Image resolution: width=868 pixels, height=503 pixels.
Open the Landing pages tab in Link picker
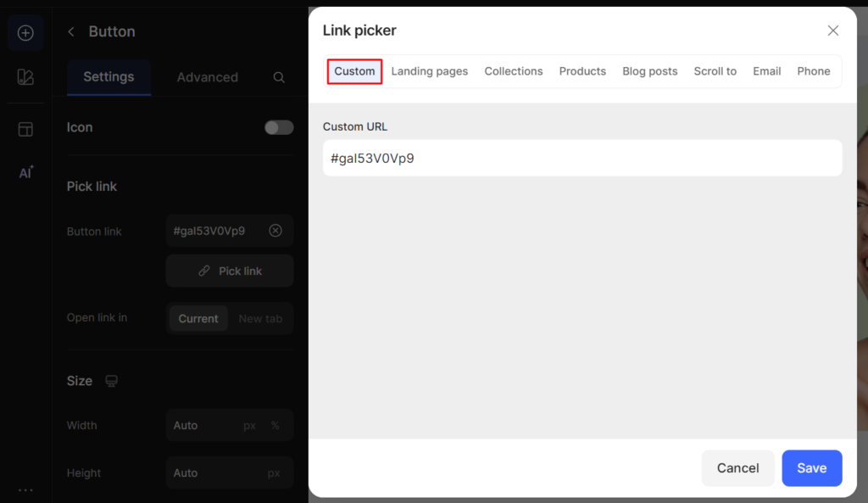[430, 71]
